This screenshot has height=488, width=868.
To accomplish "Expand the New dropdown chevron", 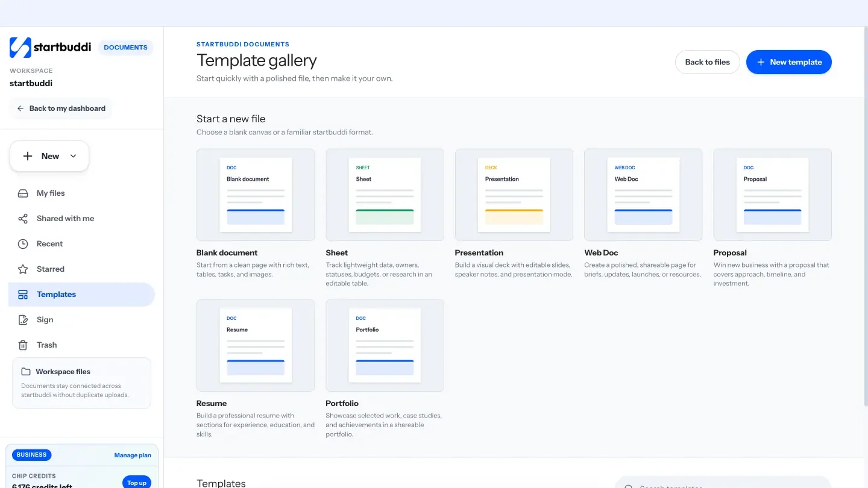I will (74, 156).
